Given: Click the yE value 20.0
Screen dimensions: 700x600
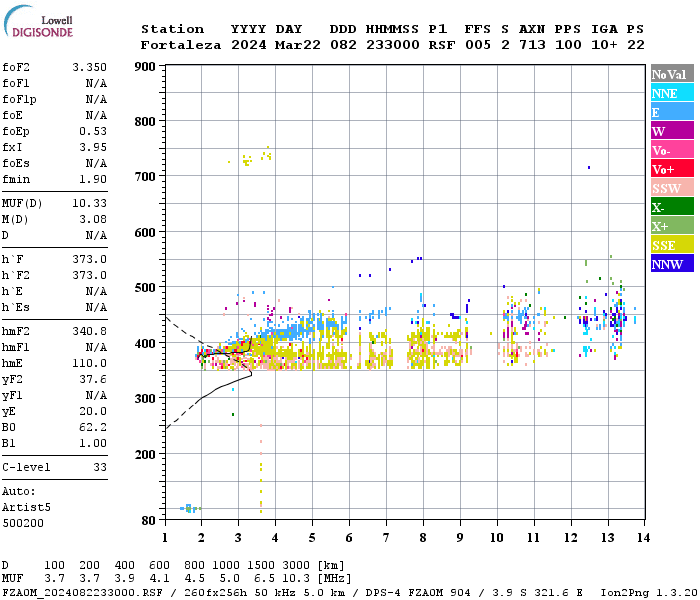Looking at the screenshot, I should click(x=93, y=412).
